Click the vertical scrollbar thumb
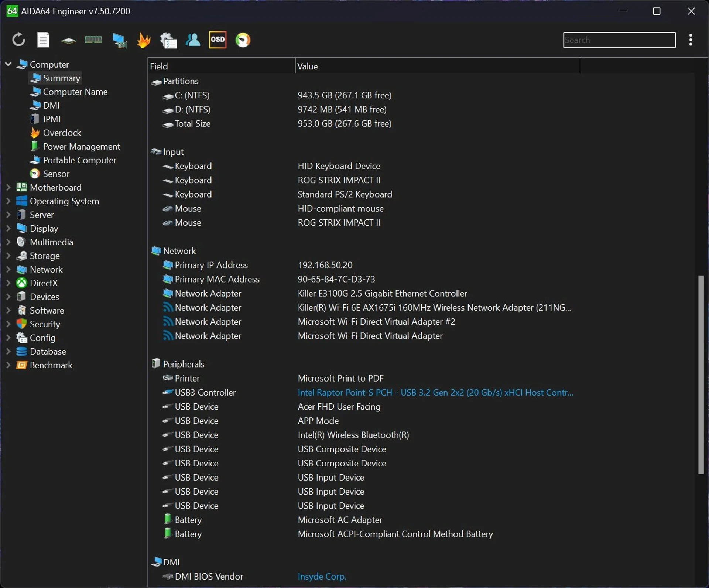Viewport: 709px width, 588px height. click(701, 375)
